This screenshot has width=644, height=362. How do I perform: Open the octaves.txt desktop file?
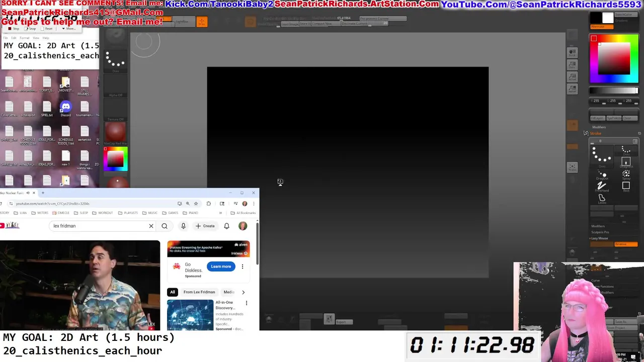28,109
